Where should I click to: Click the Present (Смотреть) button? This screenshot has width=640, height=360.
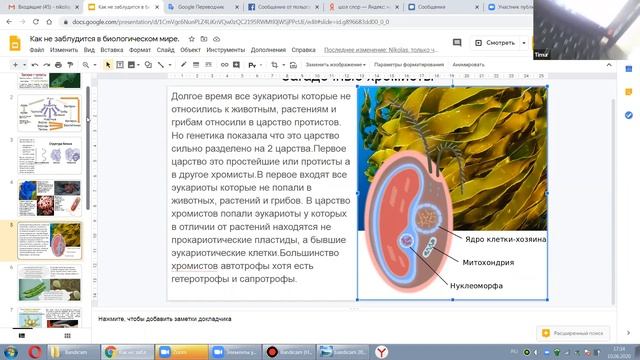coord(495,42)
